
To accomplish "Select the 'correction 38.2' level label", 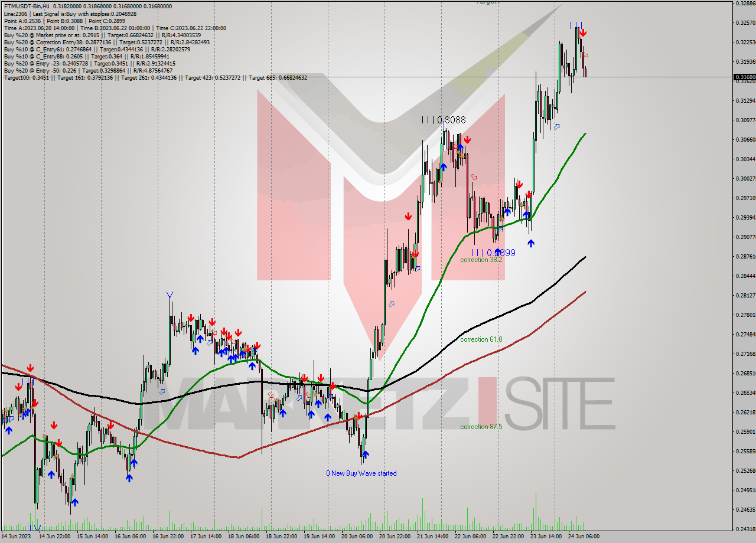I will pyautogui.click(x=481, y=260).
